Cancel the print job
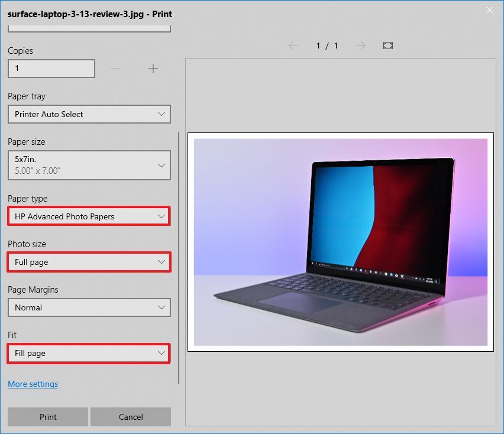 click(130, 417)
